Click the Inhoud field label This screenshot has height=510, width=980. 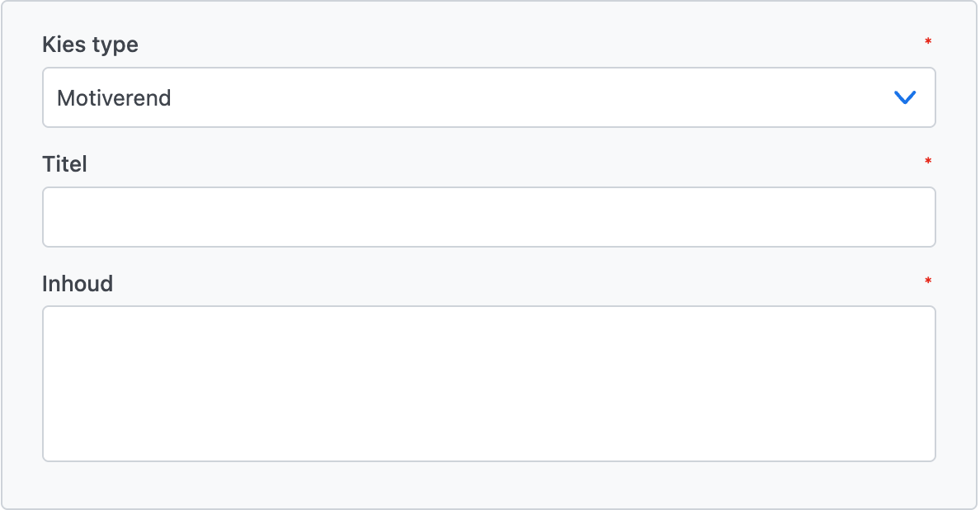(78, 284)
